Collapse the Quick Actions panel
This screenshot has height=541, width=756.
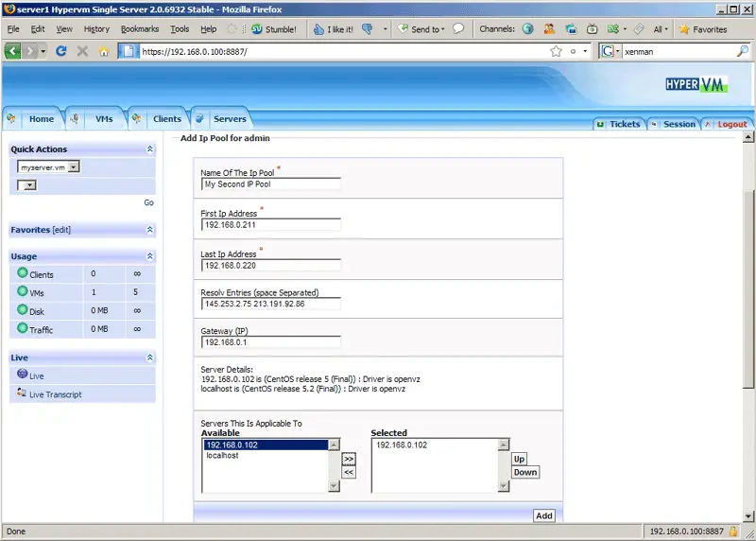[149, 149]
